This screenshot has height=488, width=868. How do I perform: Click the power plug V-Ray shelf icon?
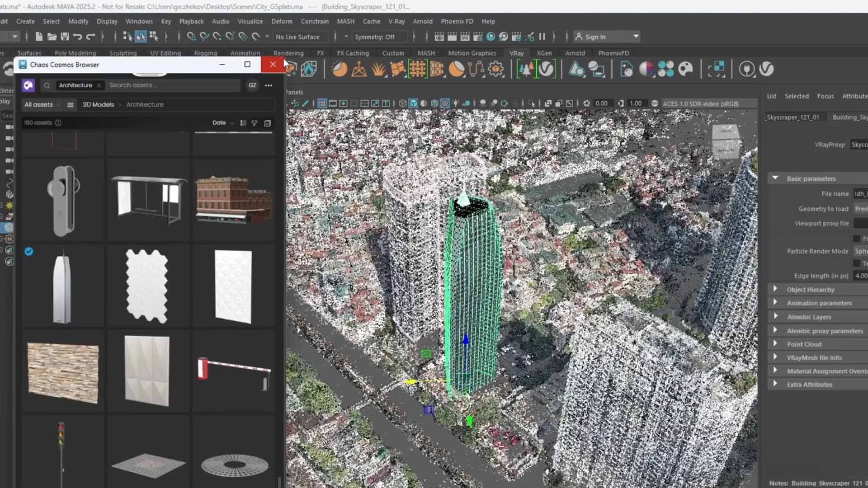point(747,69)
